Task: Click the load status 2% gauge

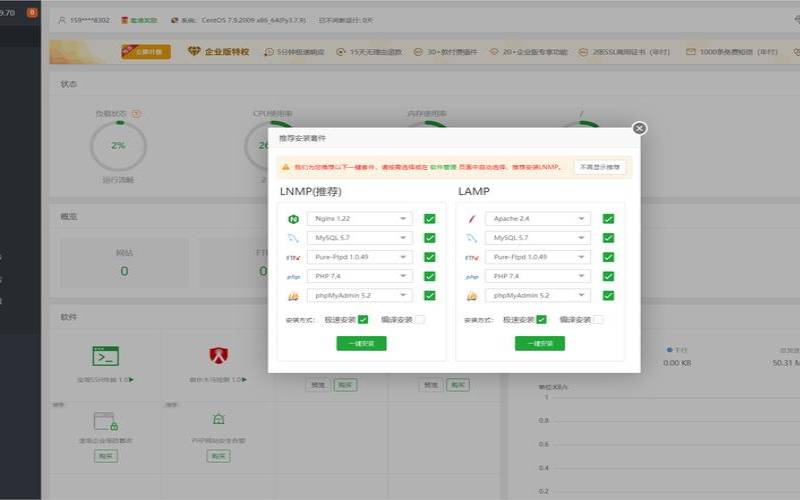Action: coord(118,146)
